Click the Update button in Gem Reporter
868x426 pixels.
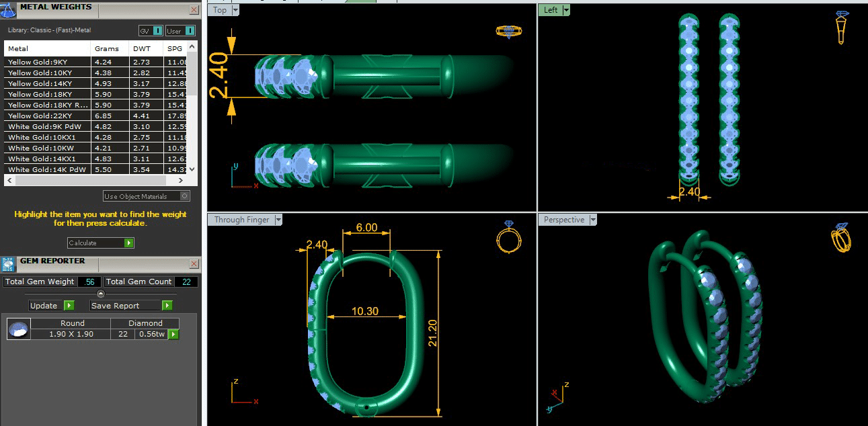52,305
